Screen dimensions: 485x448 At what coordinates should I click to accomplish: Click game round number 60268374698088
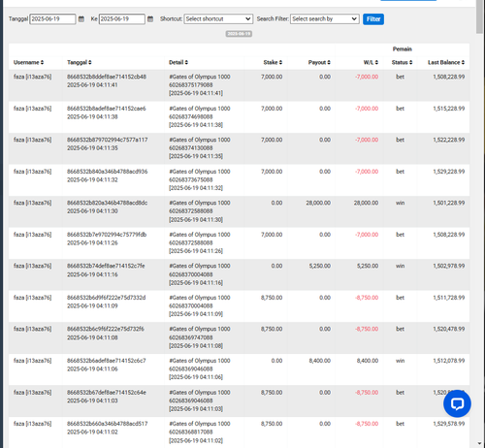click(x=191, y=116)
